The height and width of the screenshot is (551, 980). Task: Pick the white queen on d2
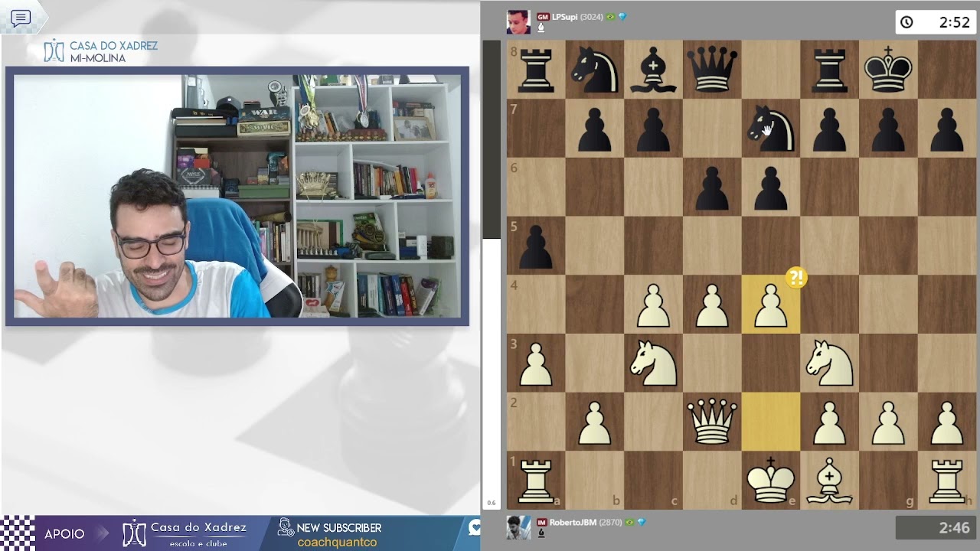pyautogui.click(x=712, y=422)
